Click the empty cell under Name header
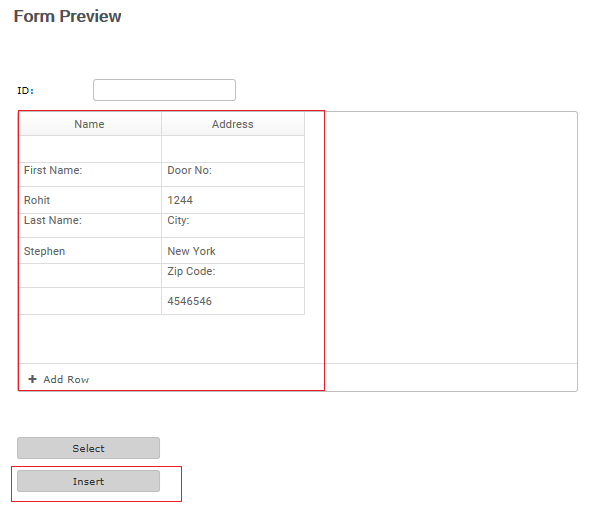605x516 pixels. coord(90,149)
